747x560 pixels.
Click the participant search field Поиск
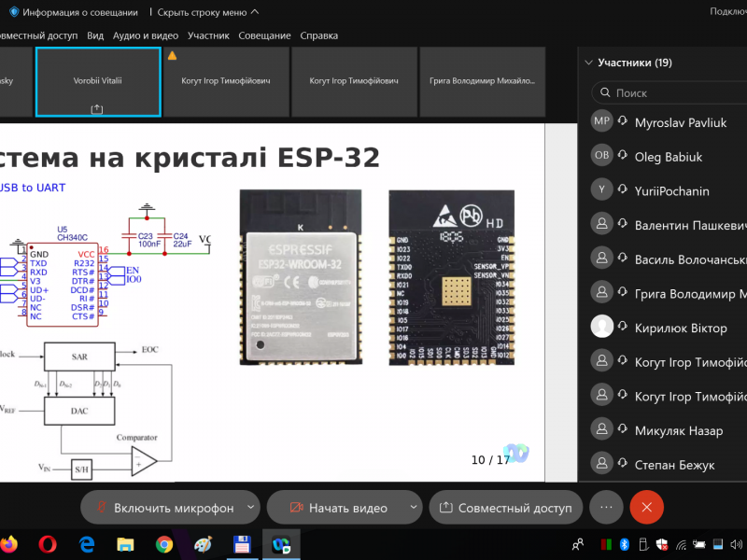672,93
